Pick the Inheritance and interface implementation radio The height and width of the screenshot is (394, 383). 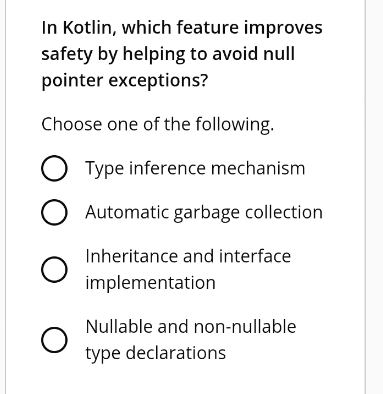pos(54,269)
